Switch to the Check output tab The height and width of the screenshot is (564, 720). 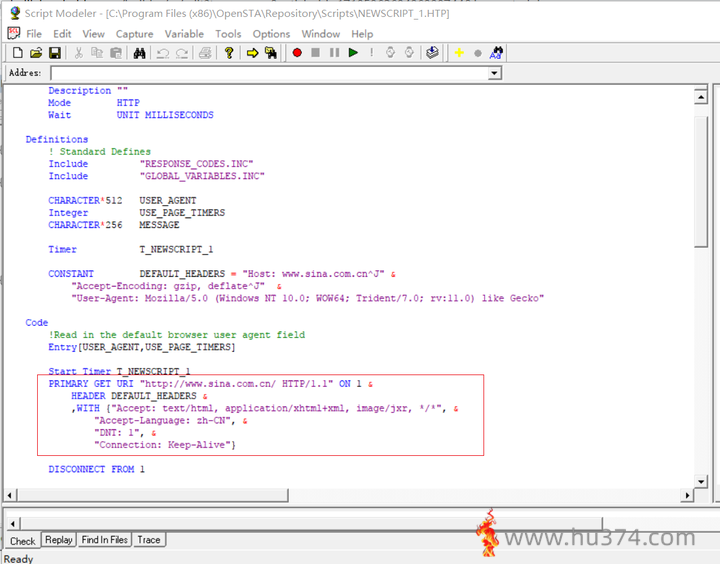tap(22, 541)
